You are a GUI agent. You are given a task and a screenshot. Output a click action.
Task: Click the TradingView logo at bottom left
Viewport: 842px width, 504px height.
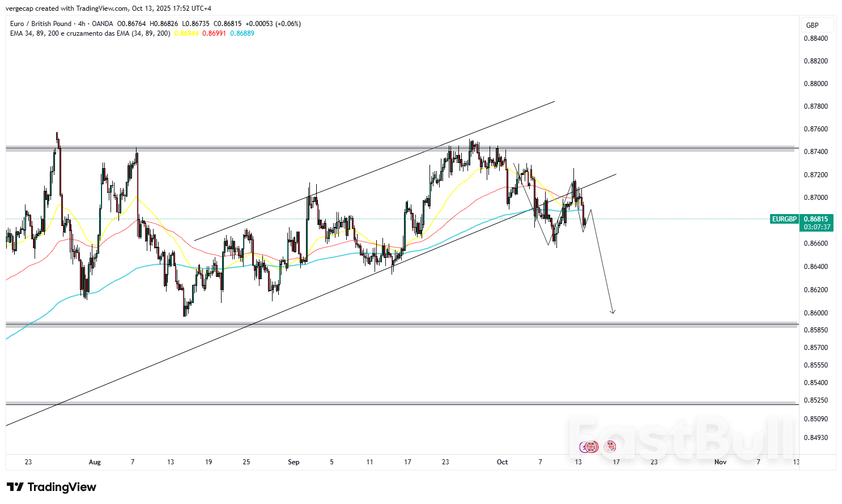(x=52, y=487)
